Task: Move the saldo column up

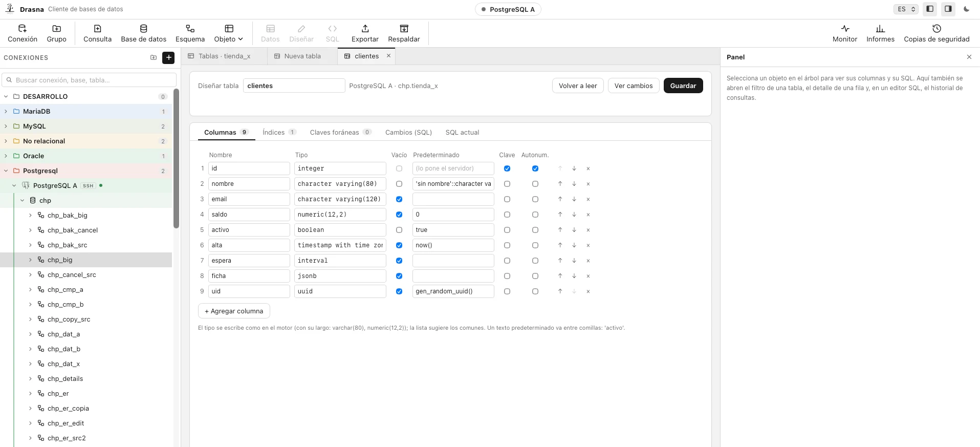Action: [x=560, y=215]
